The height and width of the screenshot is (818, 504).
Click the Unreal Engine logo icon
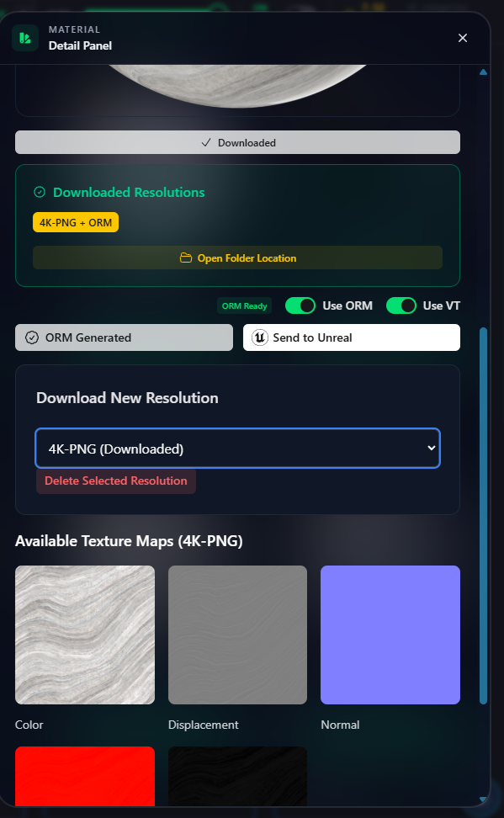coord(260,337)
